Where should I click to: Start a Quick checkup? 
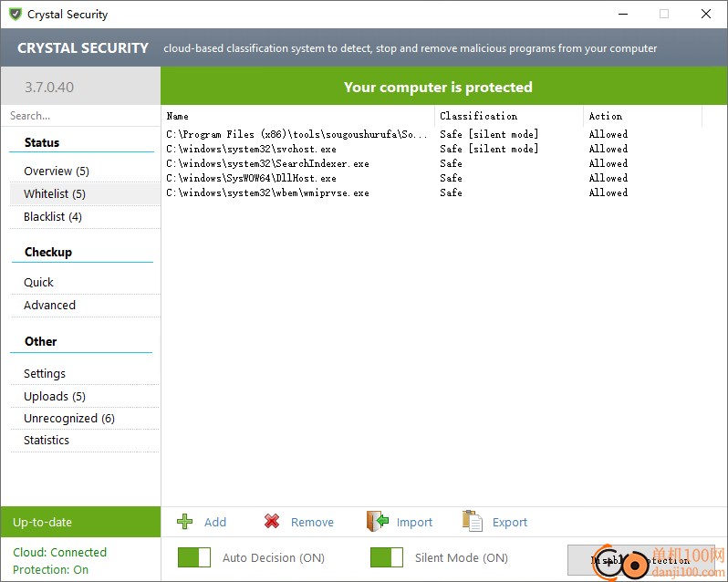tap(38, 282)
